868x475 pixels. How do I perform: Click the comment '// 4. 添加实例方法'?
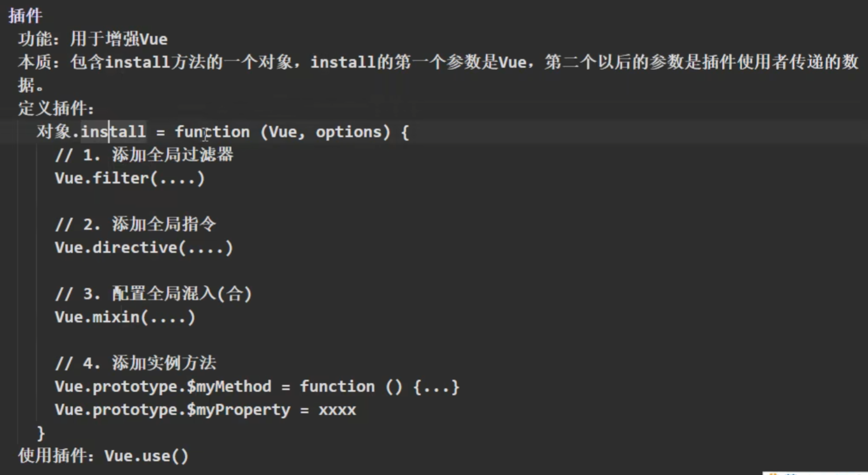[135, 363]
